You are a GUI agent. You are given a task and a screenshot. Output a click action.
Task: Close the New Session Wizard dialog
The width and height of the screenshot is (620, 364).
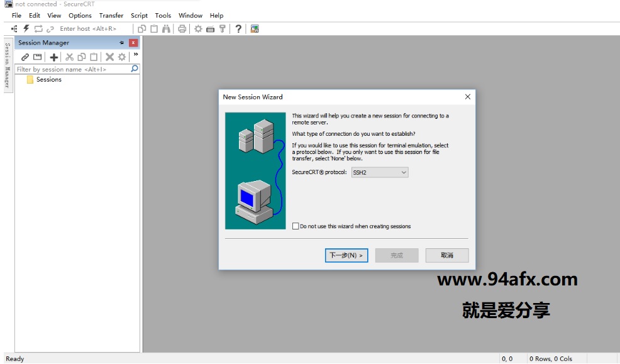tap(468, 97)
